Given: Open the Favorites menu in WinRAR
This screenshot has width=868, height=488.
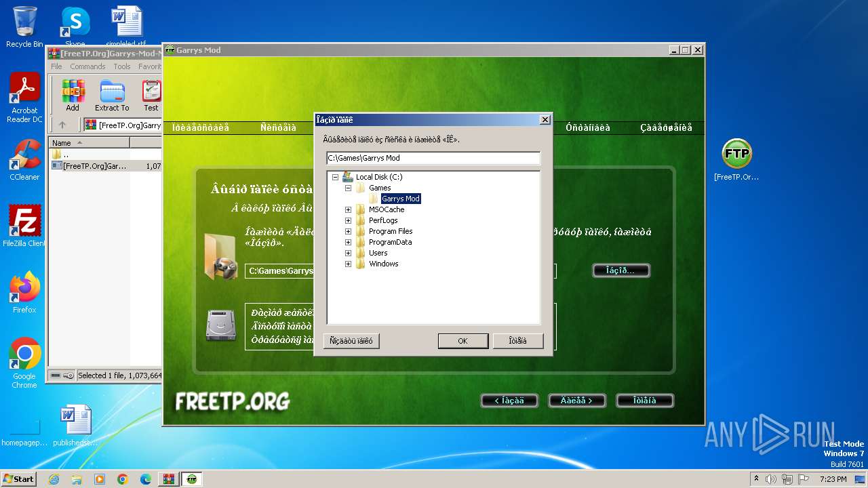Looking at the screenshot, I should point(149,66).
